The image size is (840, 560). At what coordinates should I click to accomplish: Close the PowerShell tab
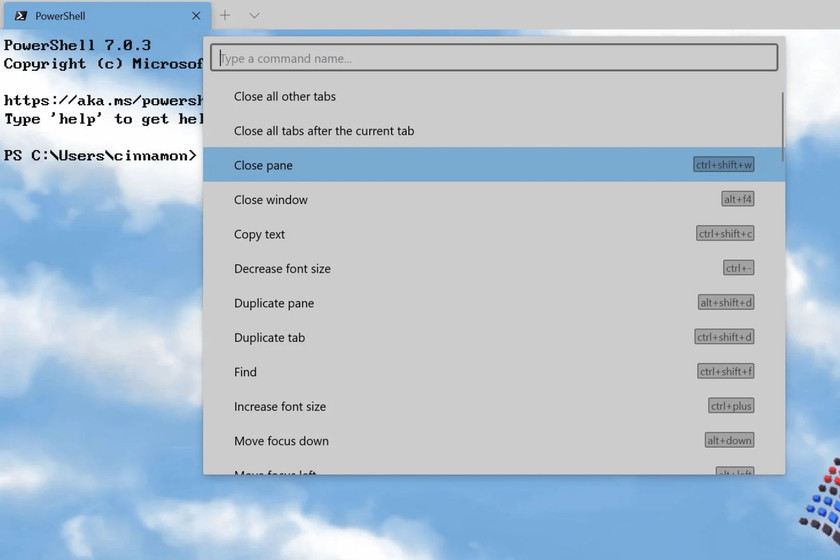(x=196, y=16)
